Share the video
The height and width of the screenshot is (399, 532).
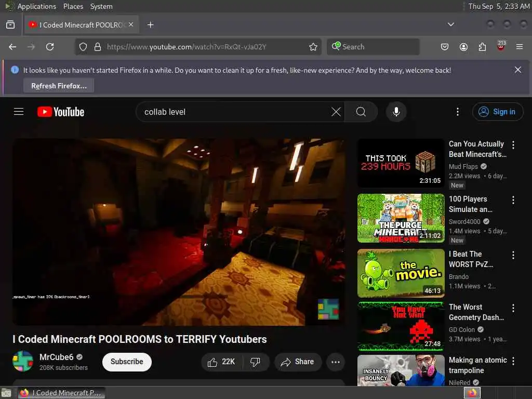pyautogui.click(x=298, y=362)
